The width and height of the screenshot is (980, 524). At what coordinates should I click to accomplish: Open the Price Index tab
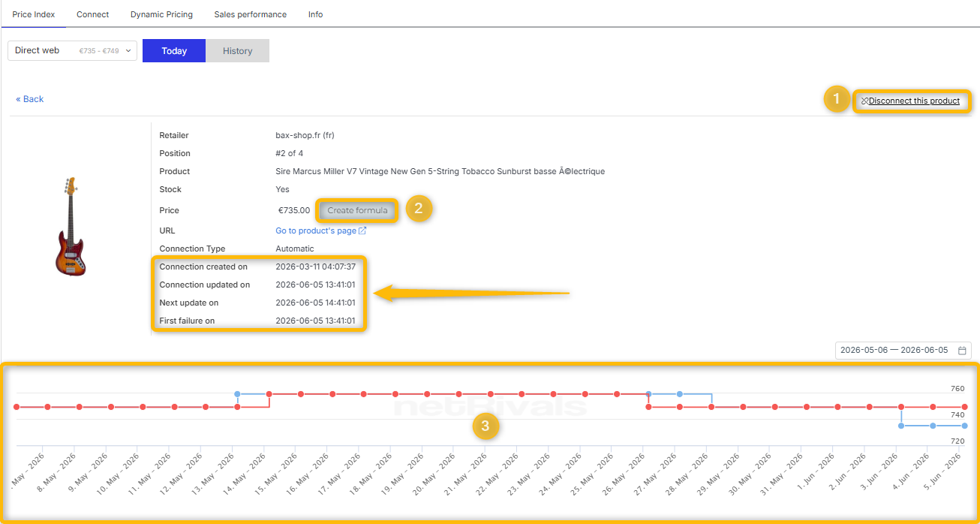point(34,14)
